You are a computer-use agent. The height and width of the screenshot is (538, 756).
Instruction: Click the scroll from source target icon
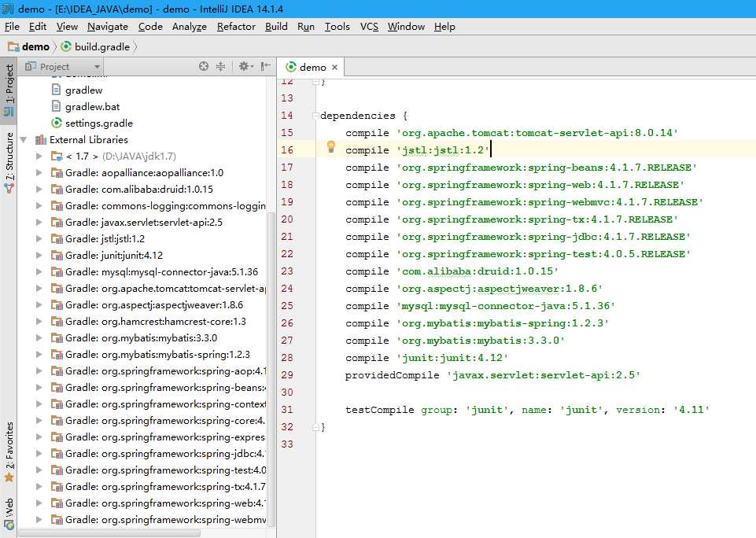(204, 67)
